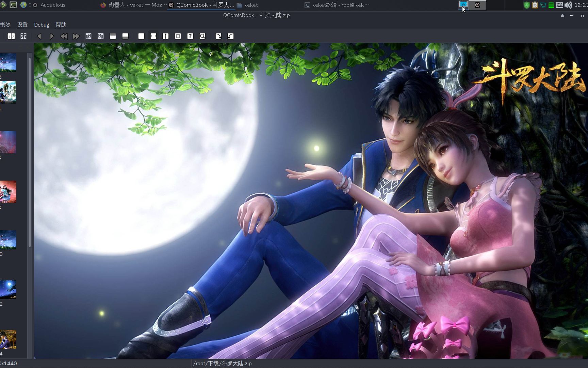The width and height of the screenshot is (588, 368).
Task: Open the start menu arrow icon
Action: point(3,5)
